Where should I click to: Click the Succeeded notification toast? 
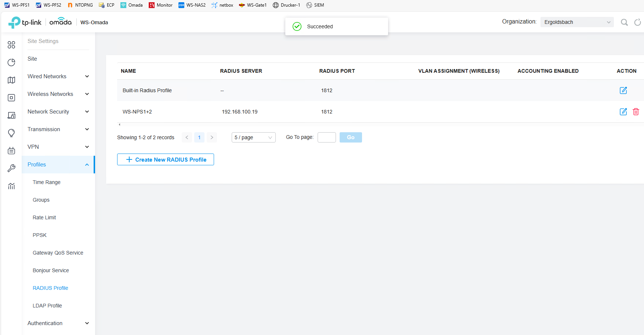coord(337,26)
